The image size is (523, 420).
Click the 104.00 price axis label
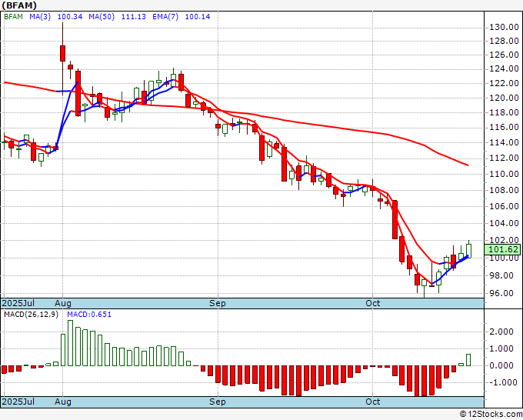point(504,223)
